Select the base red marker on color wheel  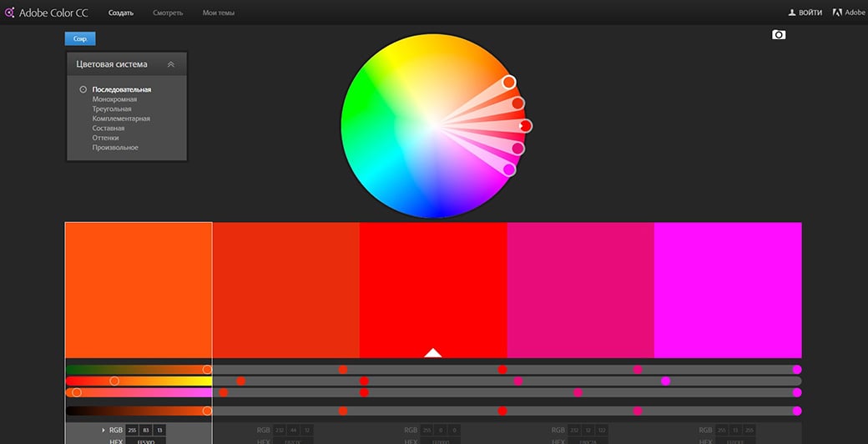[525, 126]
